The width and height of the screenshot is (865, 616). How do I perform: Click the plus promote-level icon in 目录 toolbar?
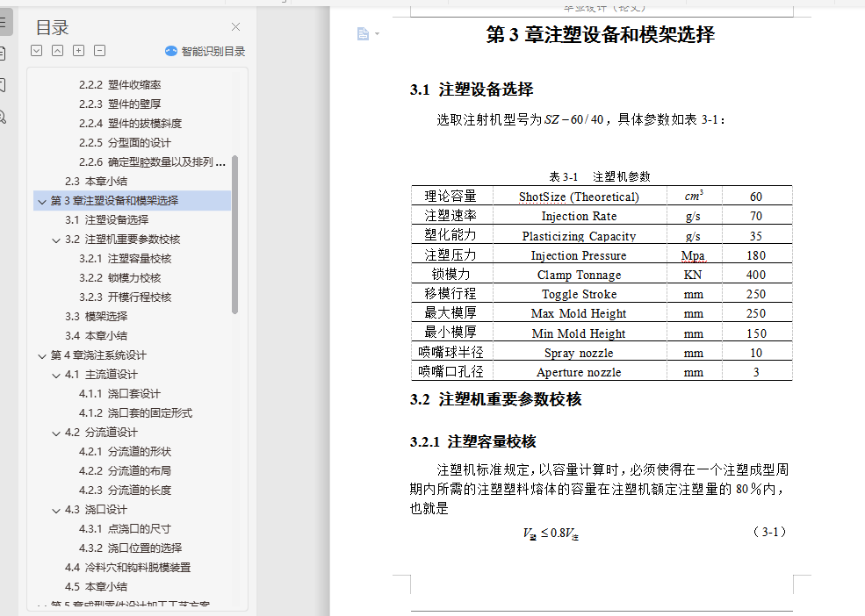tap(79, 51)
